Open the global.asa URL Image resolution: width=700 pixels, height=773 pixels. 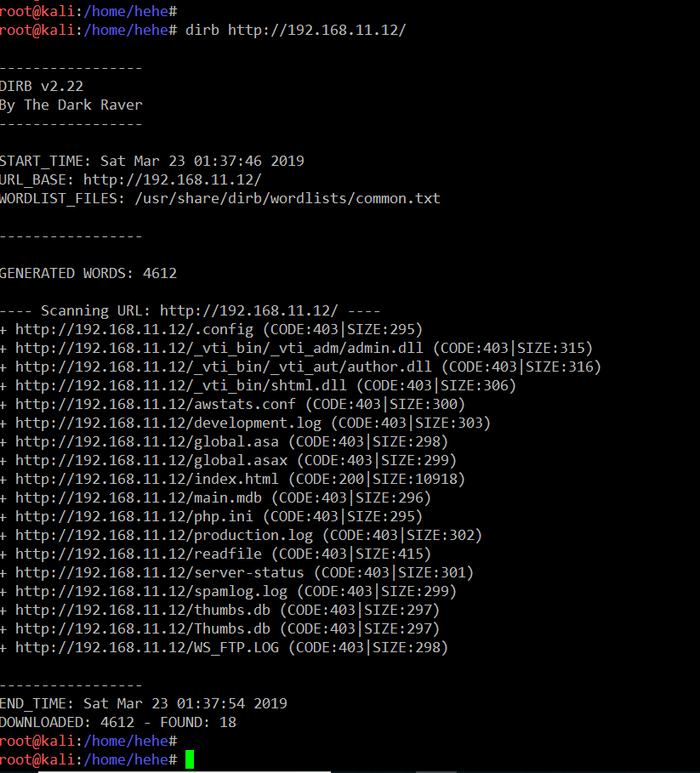pyautogui.click(x=146, y=441)
